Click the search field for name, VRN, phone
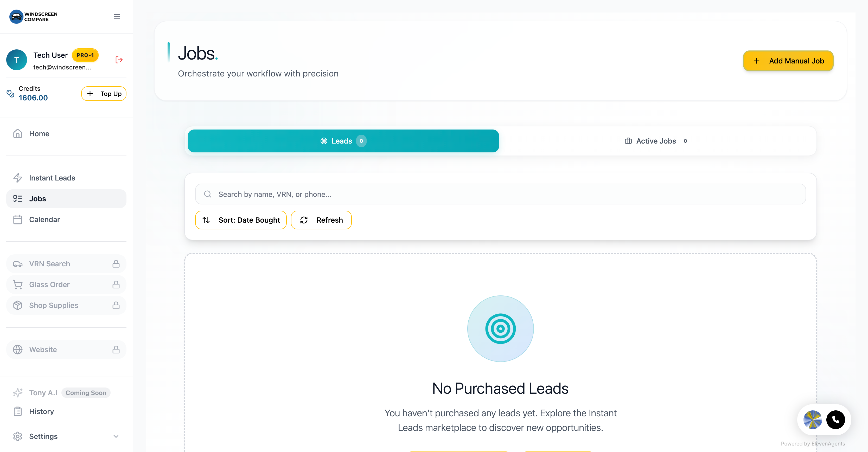The height and width of the screenshot is (452, 868). [500, 194]
